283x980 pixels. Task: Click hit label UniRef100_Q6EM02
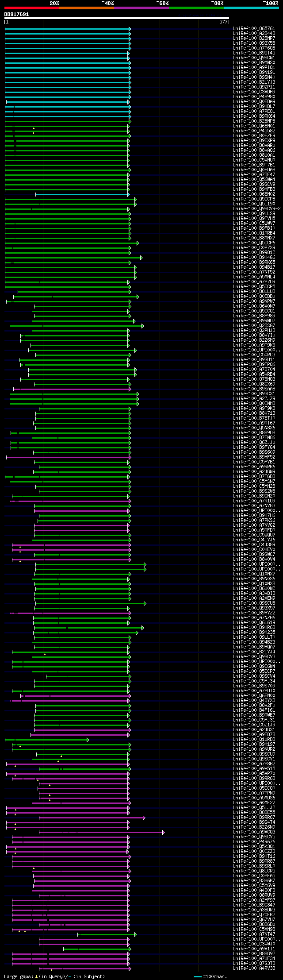[254, 194]
